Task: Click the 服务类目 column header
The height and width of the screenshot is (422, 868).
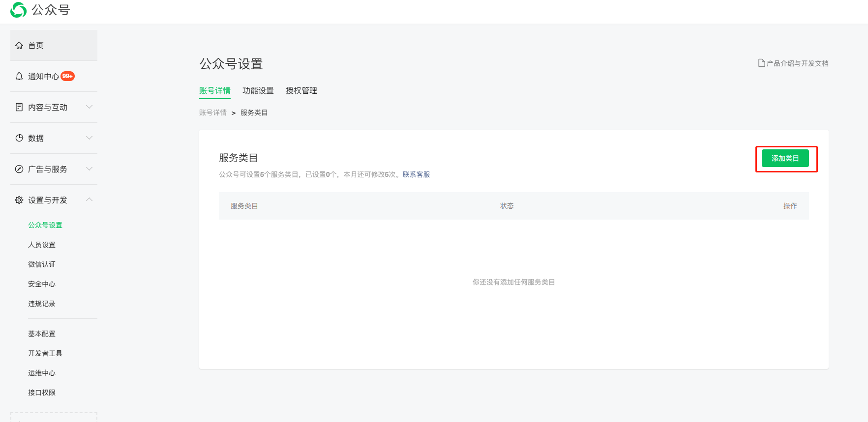Action: click(x=244, y=206)
